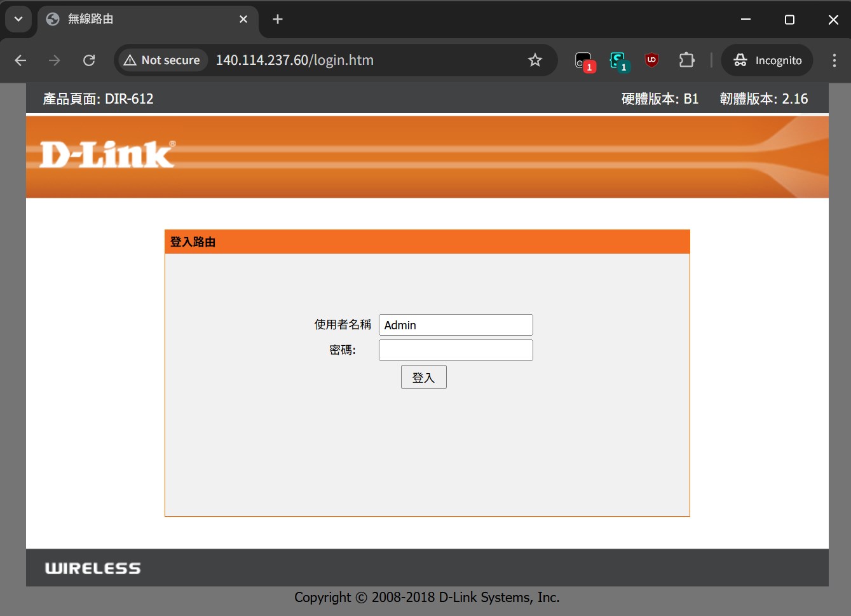Screen dimensions: 851x616
Task: Reload the router login page
Action: (x=89, y=60)
